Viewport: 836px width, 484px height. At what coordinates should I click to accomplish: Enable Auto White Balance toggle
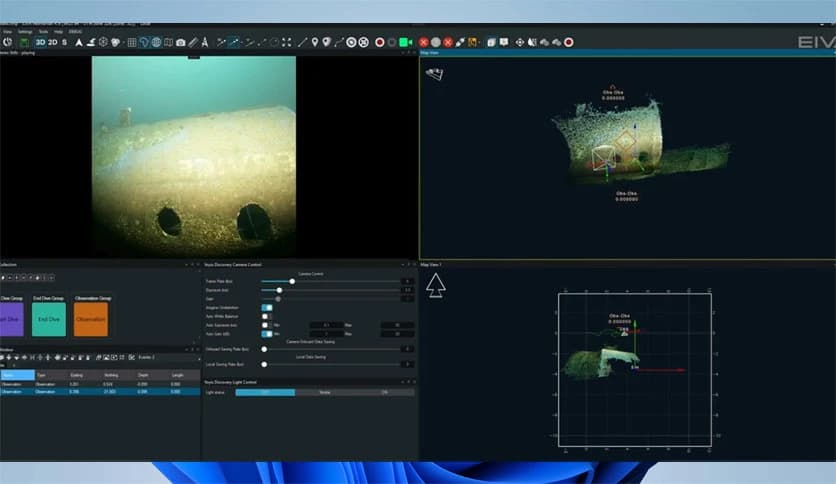click(x=267, y=316)
